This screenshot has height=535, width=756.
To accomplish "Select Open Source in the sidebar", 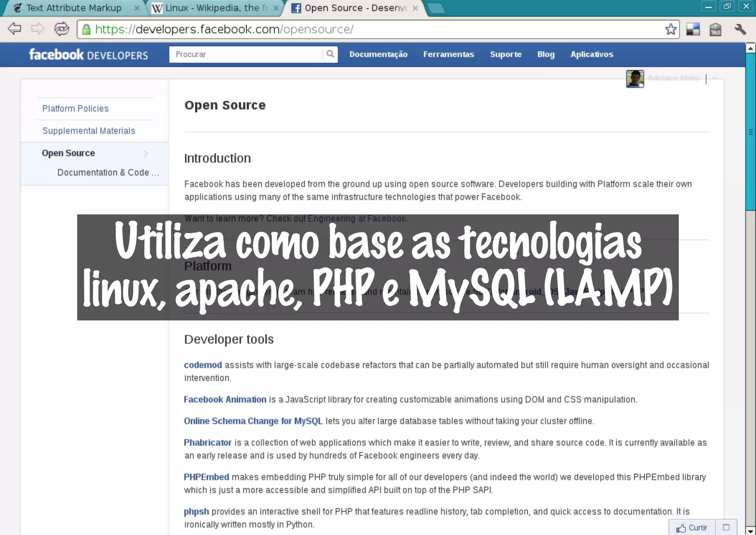I will tap(68, 153).
